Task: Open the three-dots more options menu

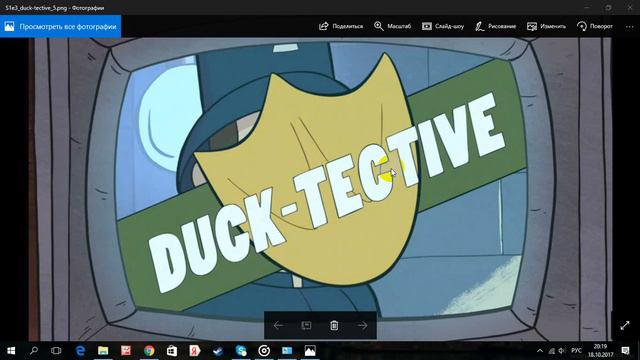Action: click(x=629, y=27)
